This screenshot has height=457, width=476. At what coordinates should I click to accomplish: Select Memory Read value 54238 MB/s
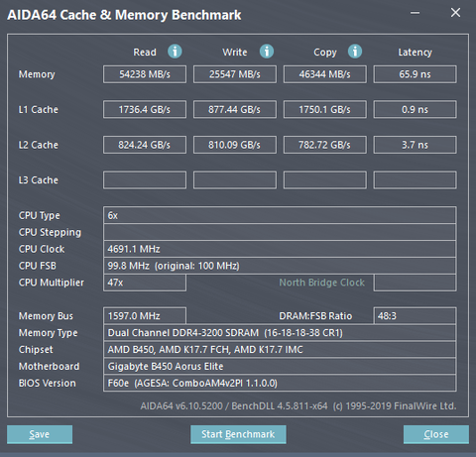pyautogui.click(x=145, y=74)
